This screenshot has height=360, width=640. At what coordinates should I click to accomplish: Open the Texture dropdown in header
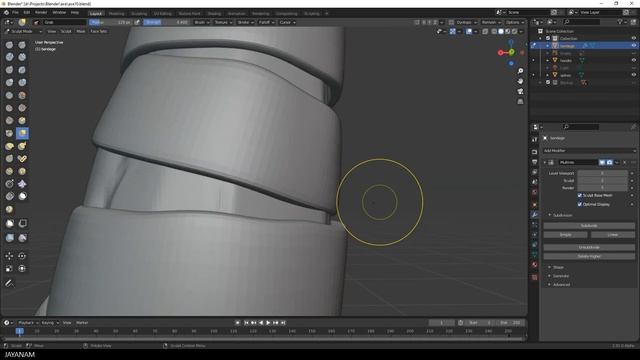(223, 22)
